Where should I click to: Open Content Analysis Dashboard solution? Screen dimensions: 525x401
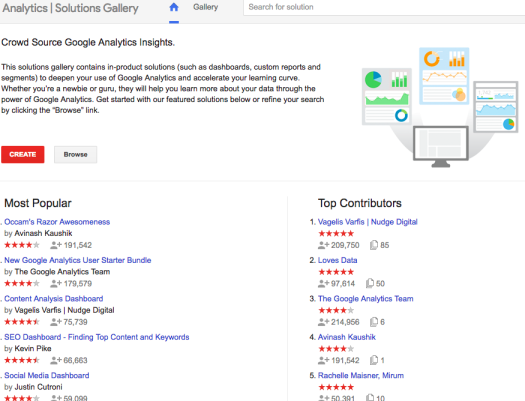[54, 299]
